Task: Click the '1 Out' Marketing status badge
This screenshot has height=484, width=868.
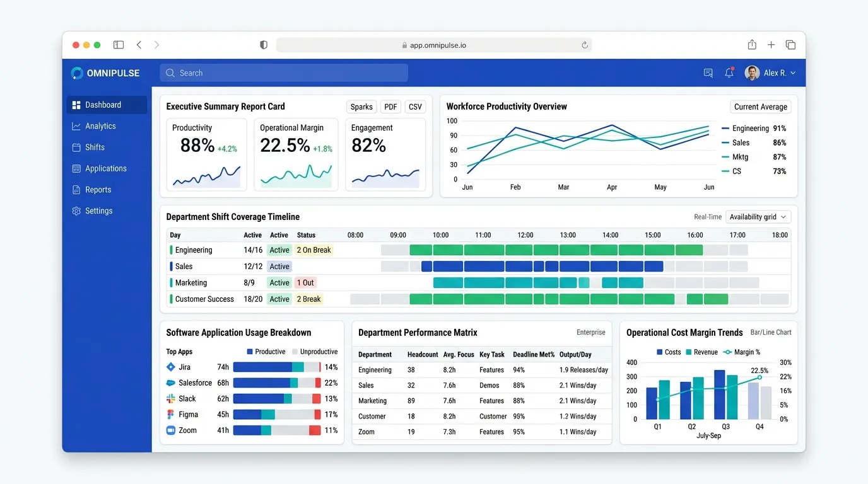Action: [x=305, y=283]
